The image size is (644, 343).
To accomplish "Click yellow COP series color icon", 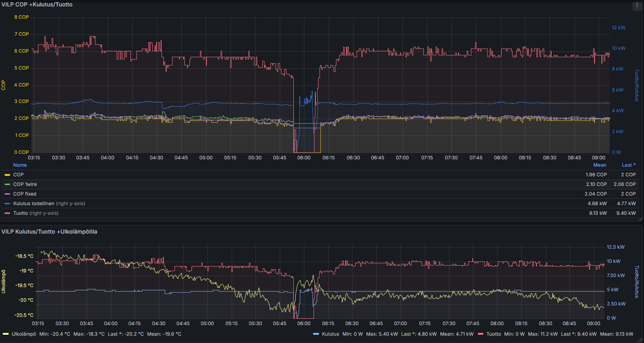I will point(7,175).
